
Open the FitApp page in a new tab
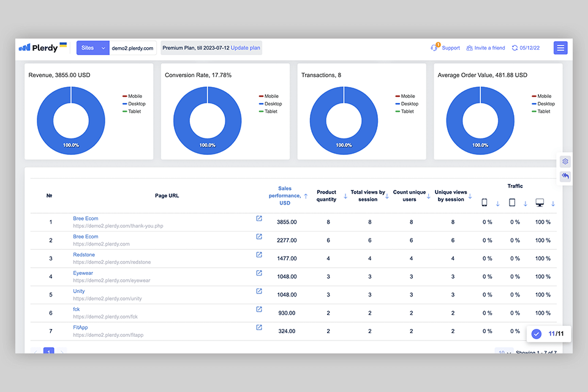tap(259, 328)
